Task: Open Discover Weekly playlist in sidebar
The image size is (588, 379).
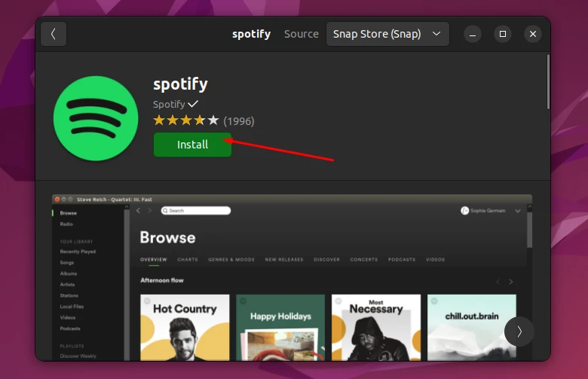Action: pos(78,356)
